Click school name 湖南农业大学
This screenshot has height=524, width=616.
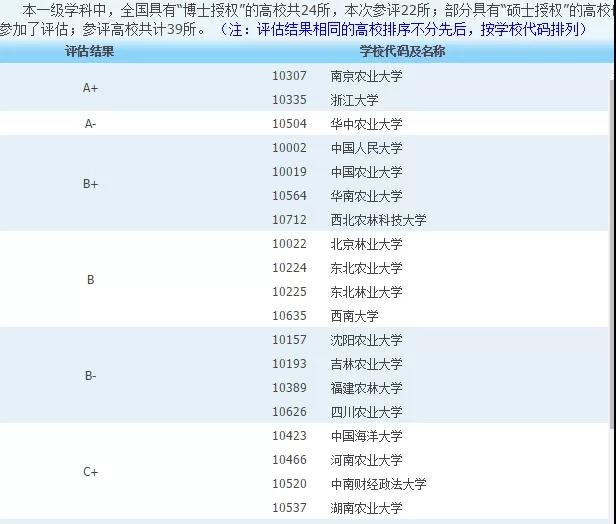367,508
